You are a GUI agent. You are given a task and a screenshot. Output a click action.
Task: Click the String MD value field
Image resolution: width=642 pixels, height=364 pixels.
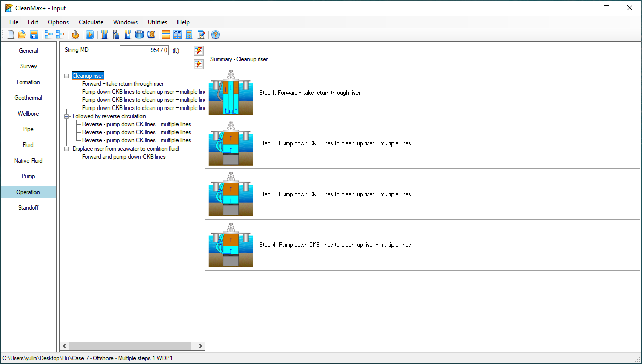point(144,50)
